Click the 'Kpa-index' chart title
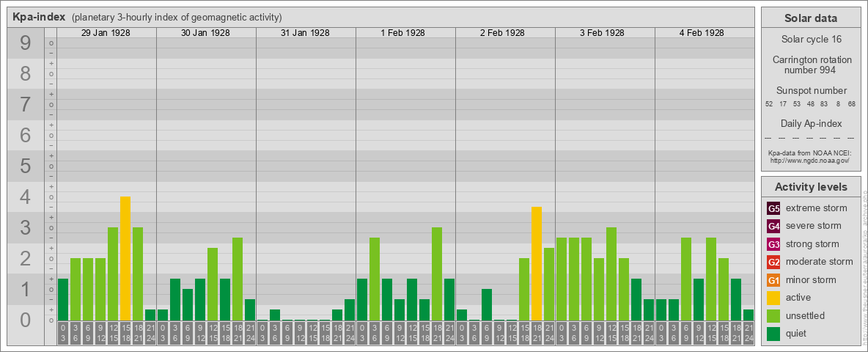868x352 pixels. click(x=40, y=17)
